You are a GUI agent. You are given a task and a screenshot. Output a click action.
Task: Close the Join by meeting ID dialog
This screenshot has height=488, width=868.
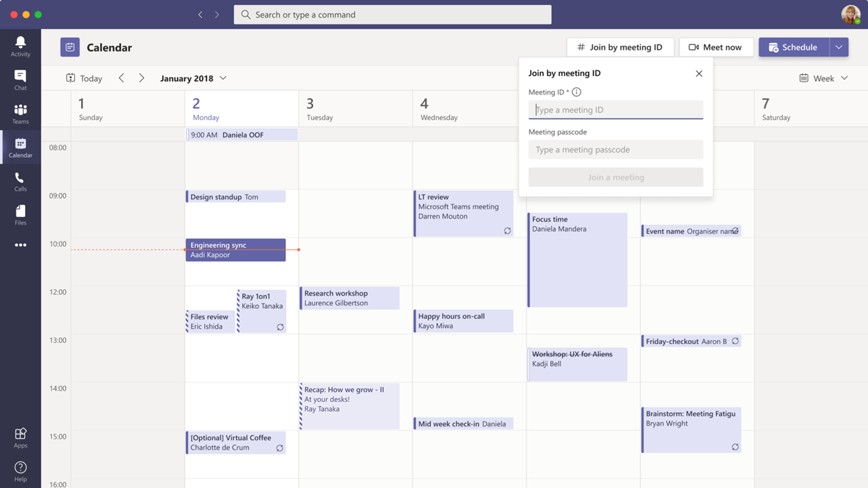pyautogui.click(x=699, y=73)
